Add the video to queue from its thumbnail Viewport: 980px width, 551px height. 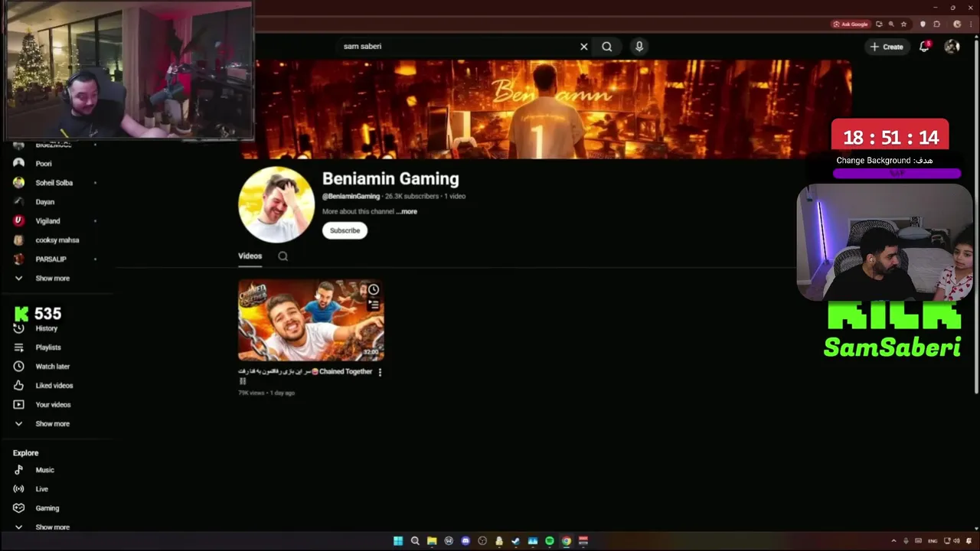click(374, 305)
